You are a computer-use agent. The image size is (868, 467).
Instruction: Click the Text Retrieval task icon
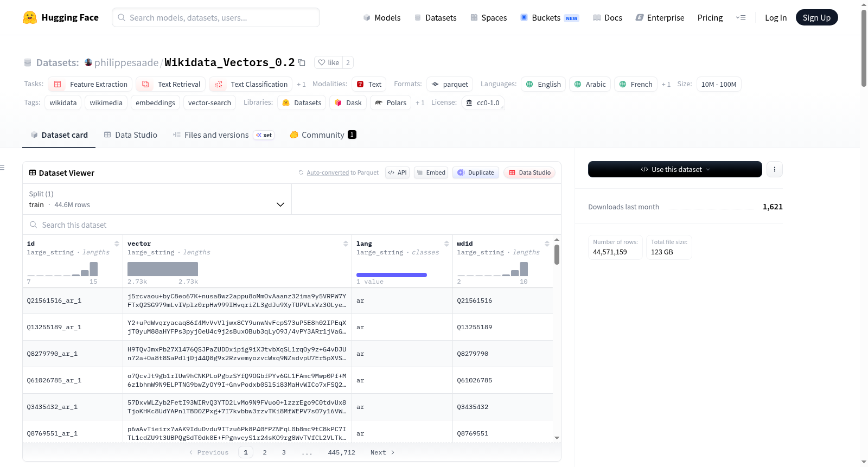coord(145,84)
